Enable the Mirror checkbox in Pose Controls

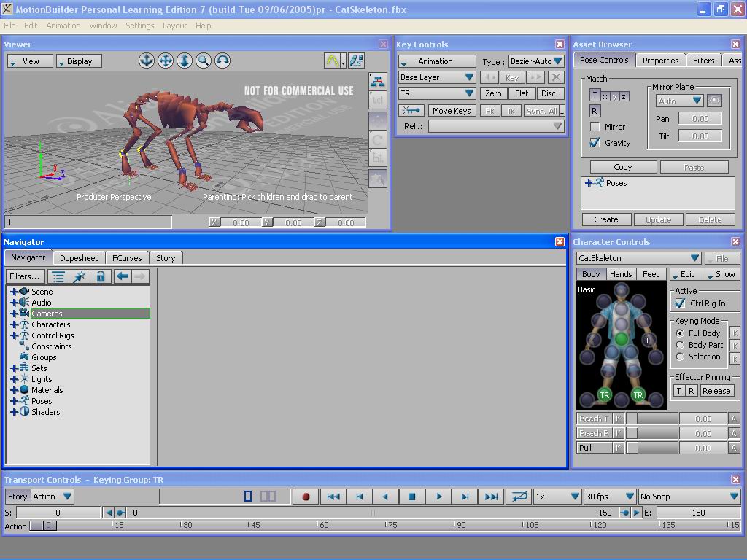point(595,127)
